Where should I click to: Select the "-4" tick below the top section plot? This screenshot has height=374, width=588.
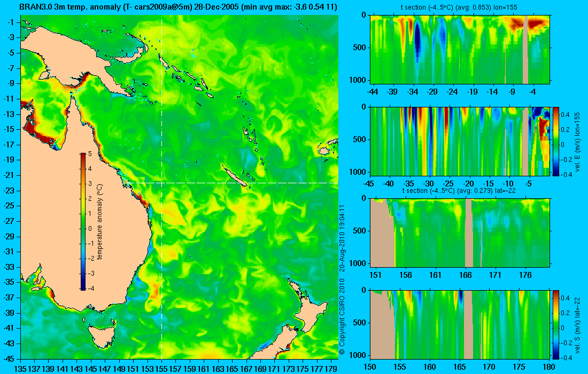pos(532,92)
